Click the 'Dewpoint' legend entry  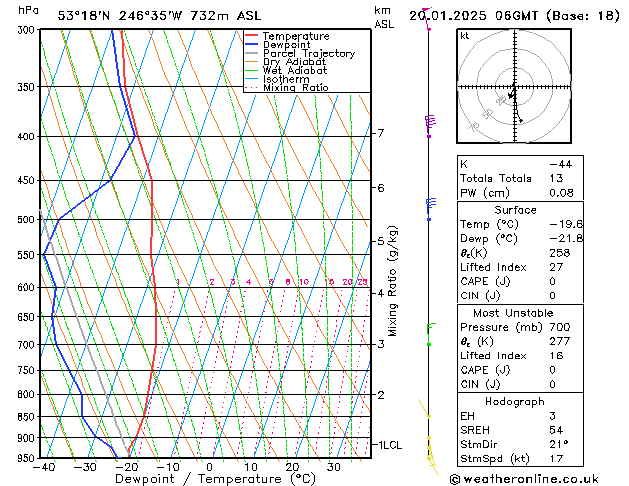[x=286, y=45]
